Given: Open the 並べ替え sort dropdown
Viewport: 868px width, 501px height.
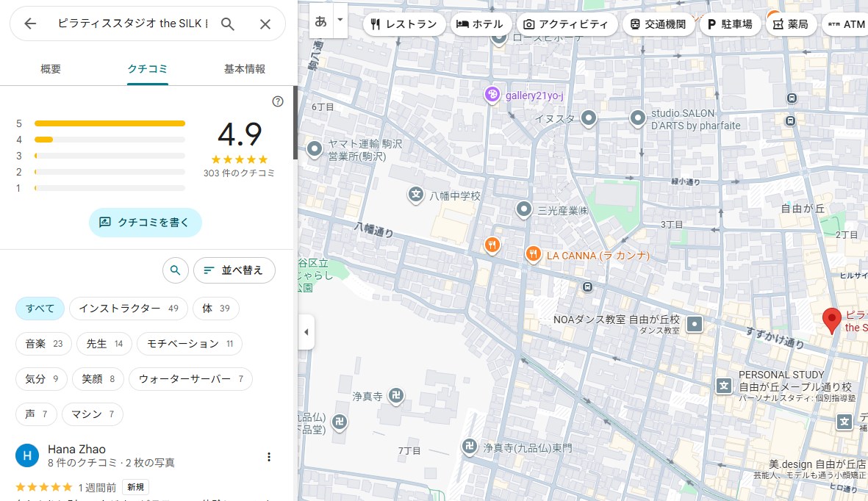Looking at the screenshot, I should click(234, 270).
